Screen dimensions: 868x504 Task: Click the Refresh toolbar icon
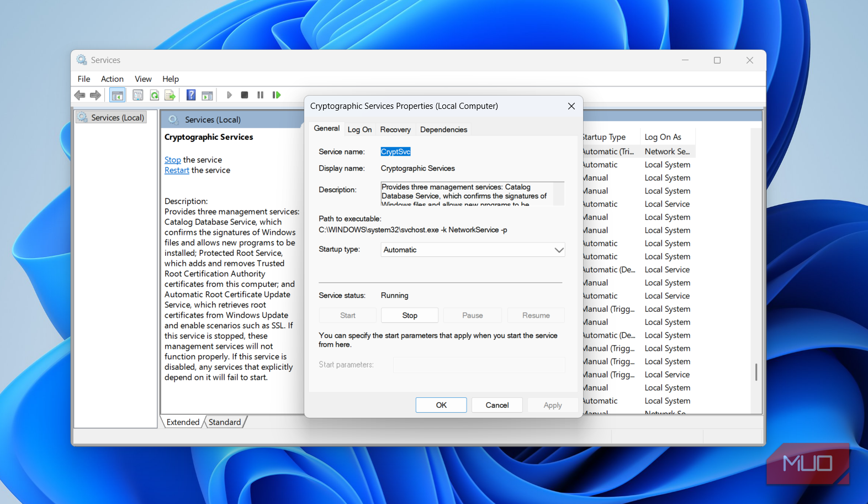point(155,95)
